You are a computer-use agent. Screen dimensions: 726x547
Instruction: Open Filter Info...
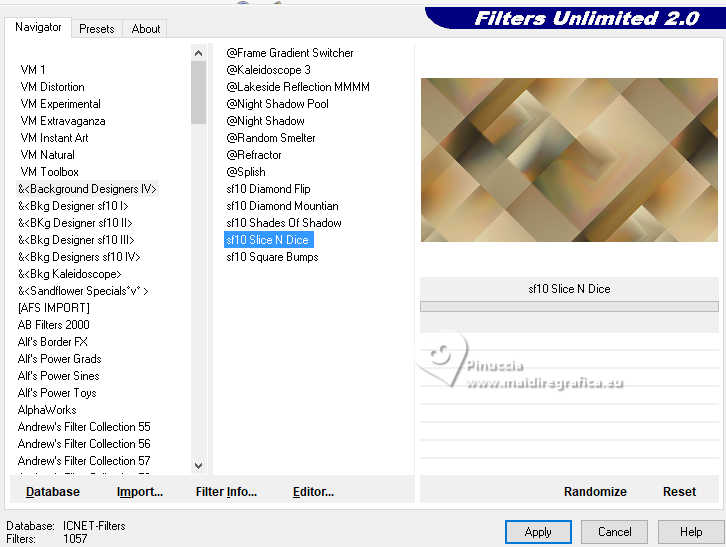[226, 491]
